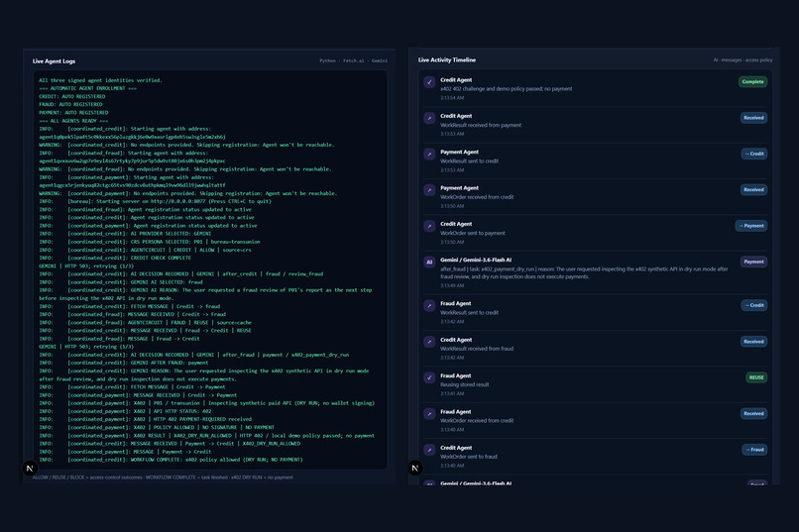This screenshot has height=532, width=799.
Task: Click the icon beside 'WorkOrder sent to fraud'
Action: (x=429, y=450)
